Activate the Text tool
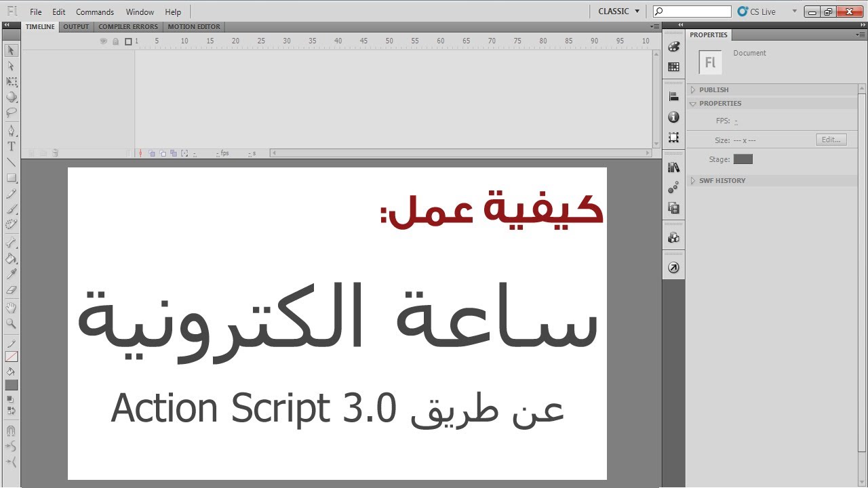The width and height of the screenshot is (868, 488). pyautogui.click(x=12, y=146)
